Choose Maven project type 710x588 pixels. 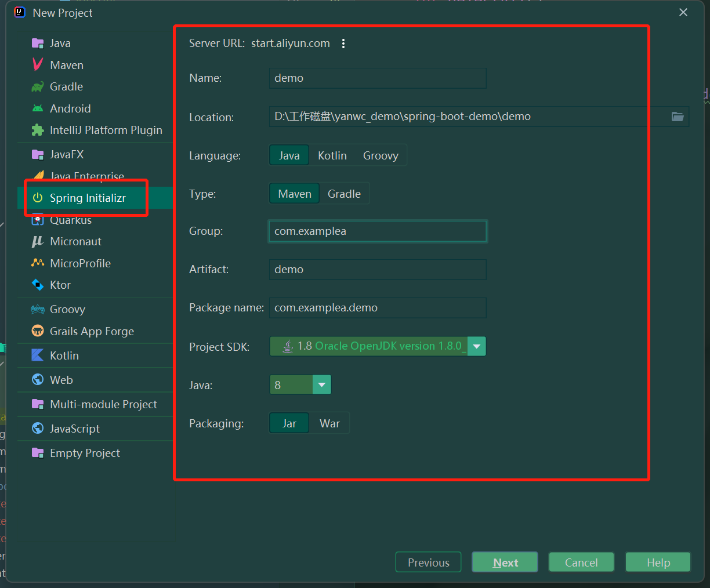coord(295,194)
